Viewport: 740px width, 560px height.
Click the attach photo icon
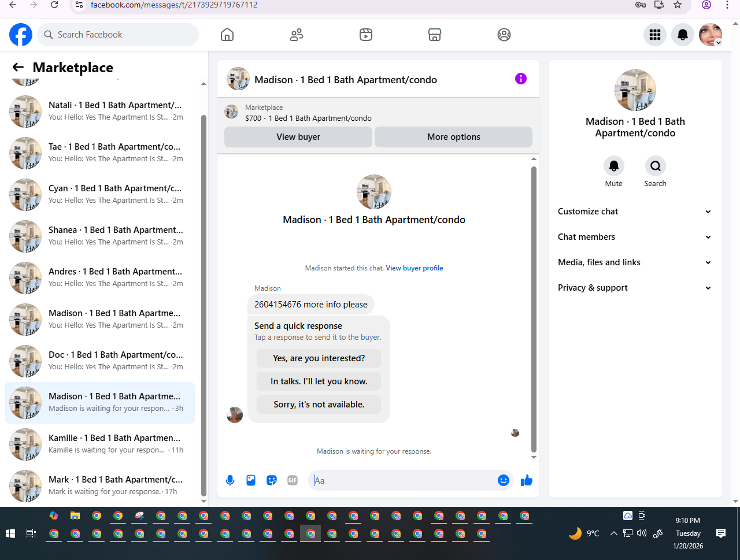click(251, 480)
